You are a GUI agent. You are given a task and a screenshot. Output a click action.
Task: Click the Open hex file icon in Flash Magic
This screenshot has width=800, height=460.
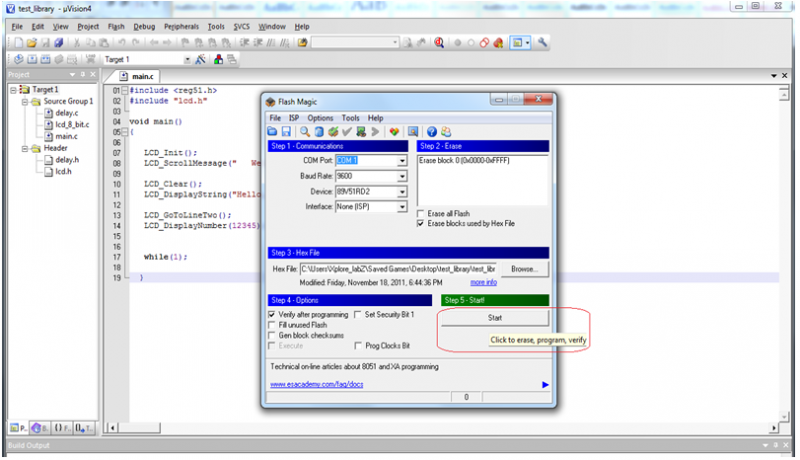pyautogui.click(x=272, y=132)
